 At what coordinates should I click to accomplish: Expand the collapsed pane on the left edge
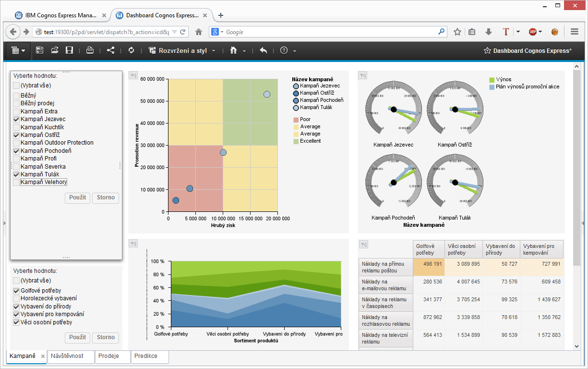(4, 223)
